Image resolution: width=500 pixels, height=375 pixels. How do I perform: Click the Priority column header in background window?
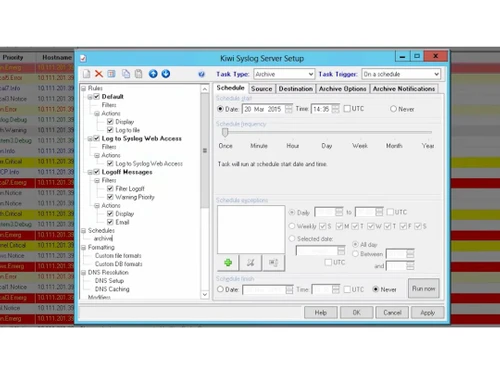point(13,57)
